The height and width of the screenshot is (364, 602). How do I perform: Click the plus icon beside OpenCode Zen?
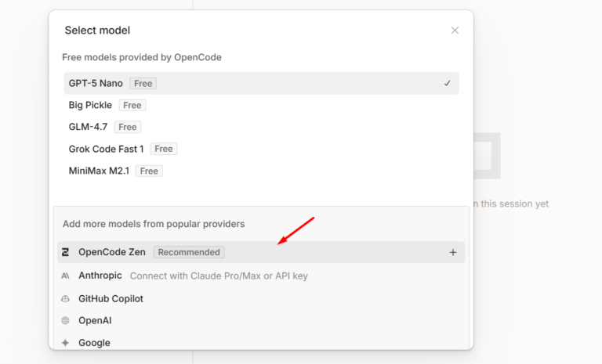pos(452,252)
